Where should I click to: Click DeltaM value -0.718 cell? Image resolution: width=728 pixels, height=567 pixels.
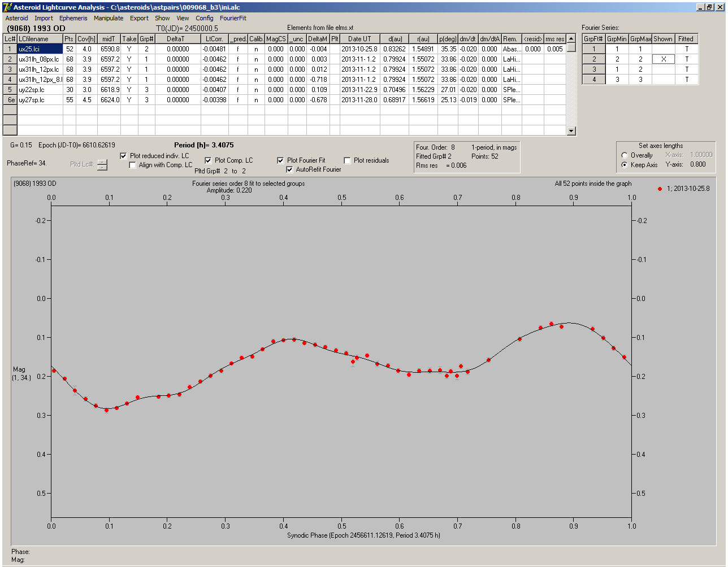(x=317, y=80)
